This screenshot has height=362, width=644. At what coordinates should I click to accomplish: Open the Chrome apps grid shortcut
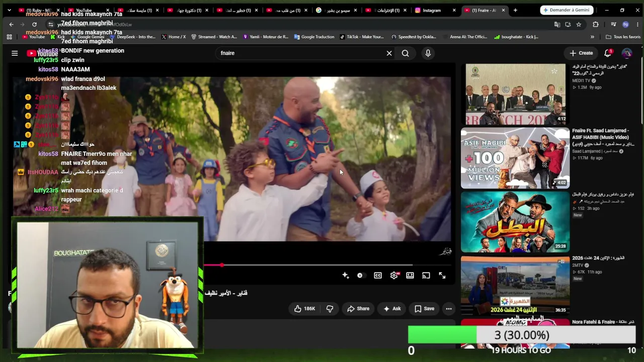pos(9,37)
